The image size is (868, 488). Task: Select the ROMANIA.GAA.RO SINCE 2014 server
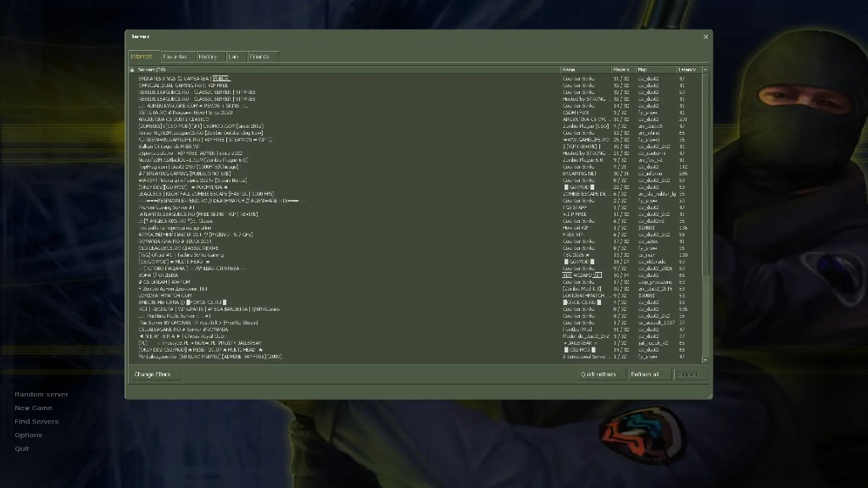415,241
